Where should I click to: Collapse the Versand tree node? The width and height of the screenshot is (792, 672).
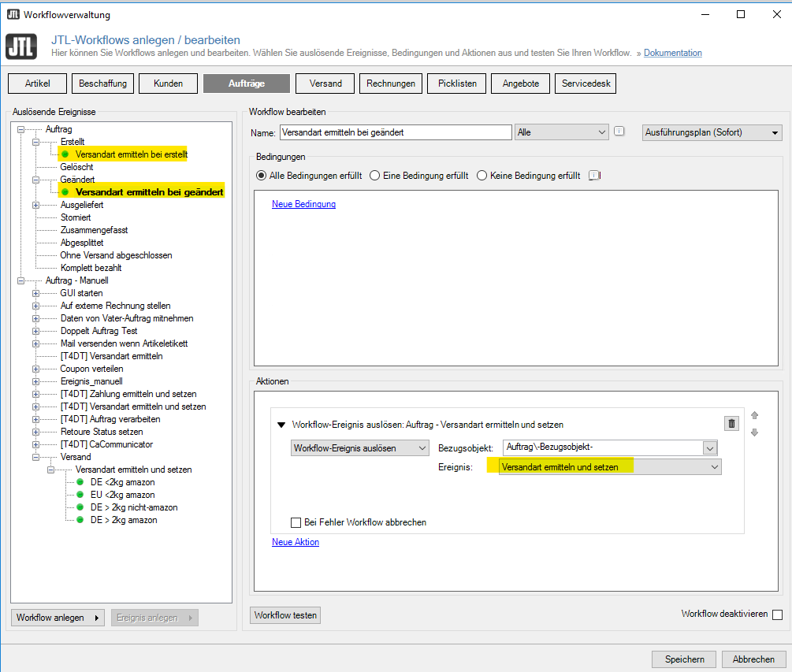36,458
